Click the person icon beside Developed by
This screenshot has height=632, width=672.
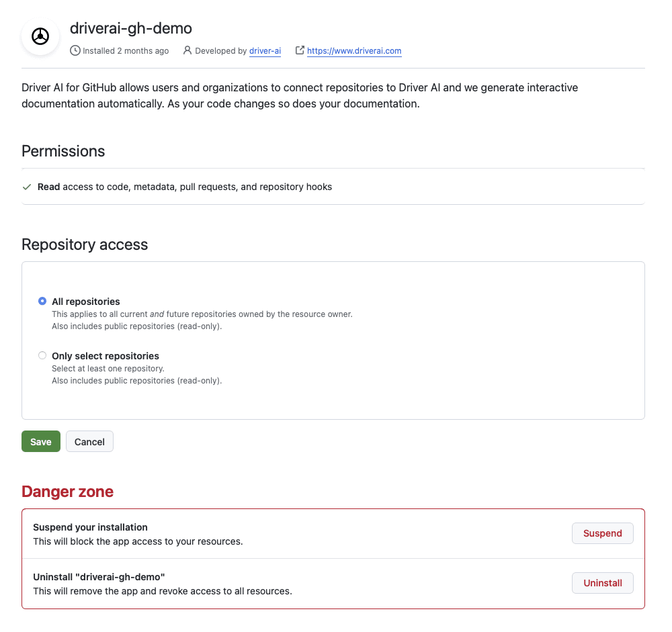[187, 50]
